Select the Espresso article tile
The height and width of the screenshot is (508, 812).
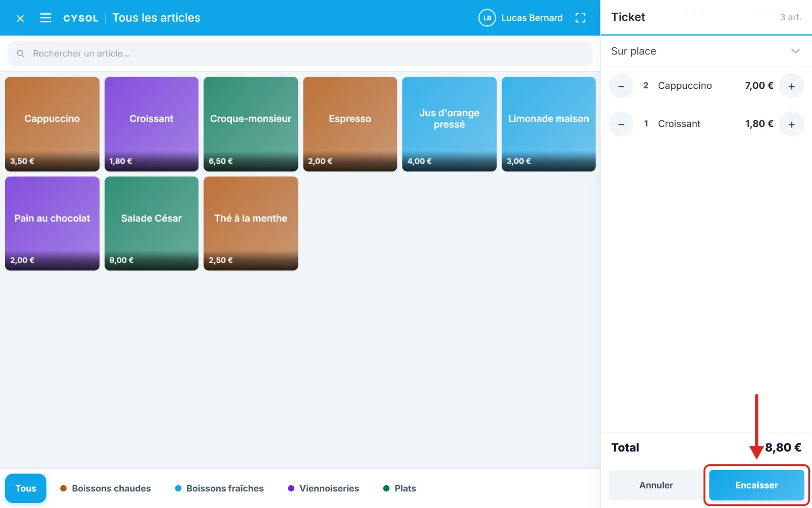click(x=350, y=124)
